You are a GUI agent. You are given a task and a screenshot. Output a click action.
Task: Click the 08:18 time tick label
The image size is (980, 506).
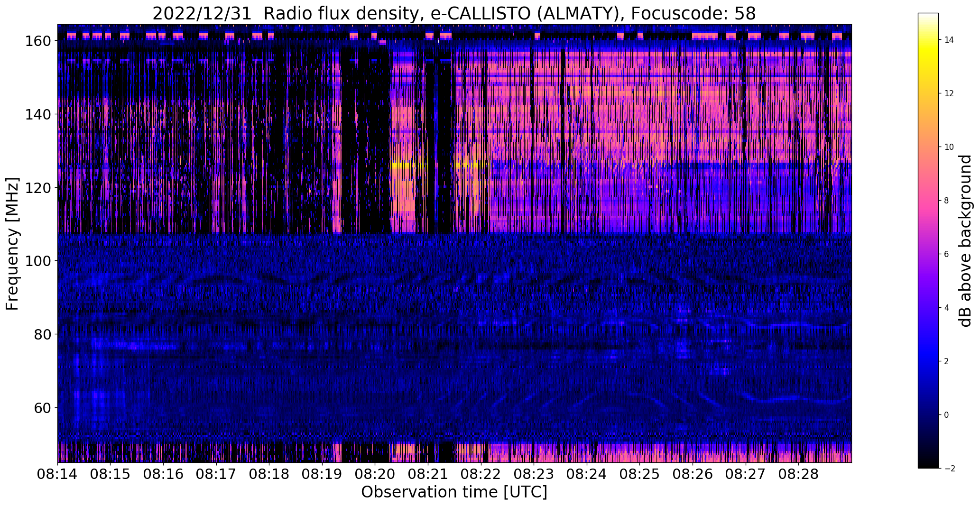(x=269, y=474)
